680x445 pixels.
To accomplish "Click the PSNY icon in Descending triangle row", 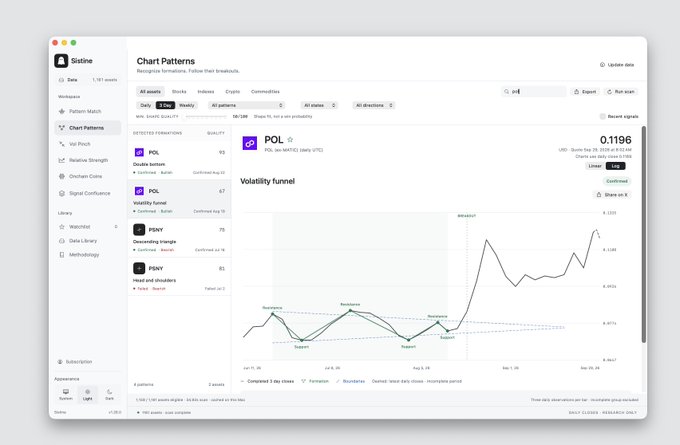I will click(139, 229).
